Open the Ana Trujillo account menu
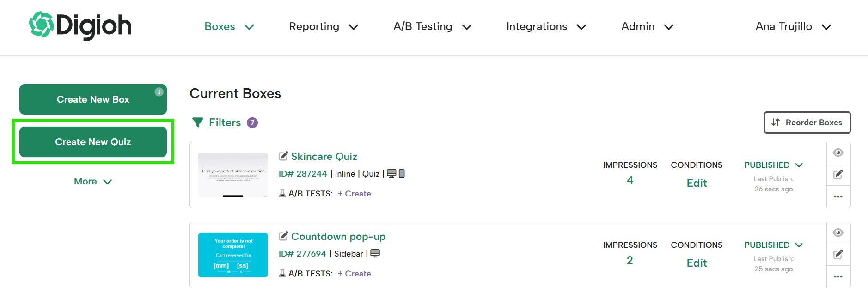This screenshot has height=294, width=868. (x=793, y=26)
